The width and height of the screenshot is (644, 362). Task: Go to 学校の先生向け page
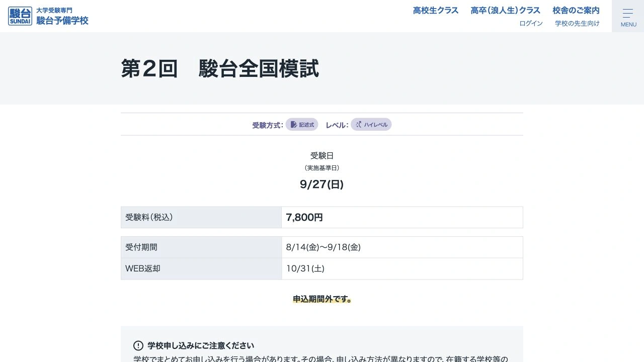(577, 23)
